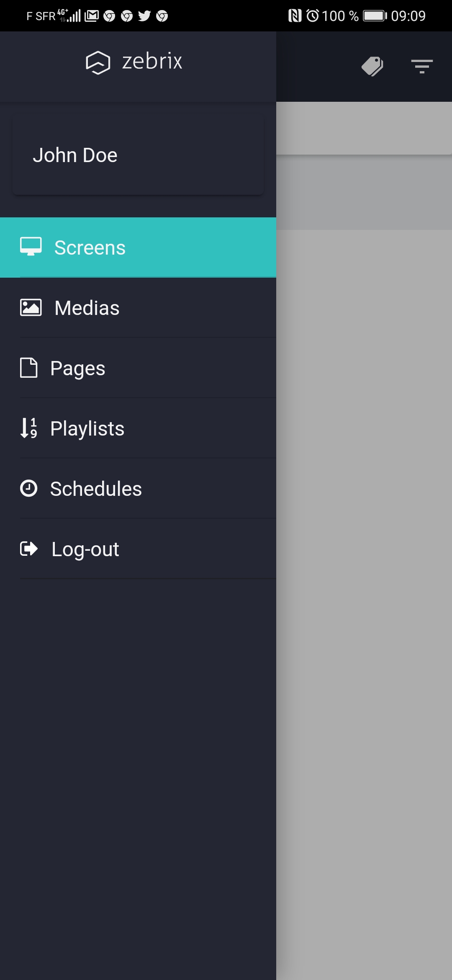Click the document icon beside Pages
Viewport: 452px width, 980px height.
tap(29, 368)
